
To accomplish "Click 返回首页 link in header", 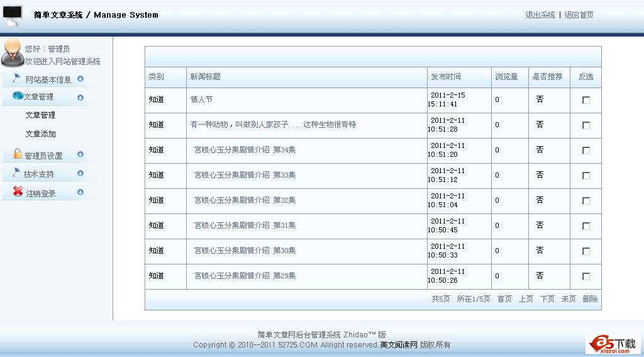I will [x=579, y=15].
